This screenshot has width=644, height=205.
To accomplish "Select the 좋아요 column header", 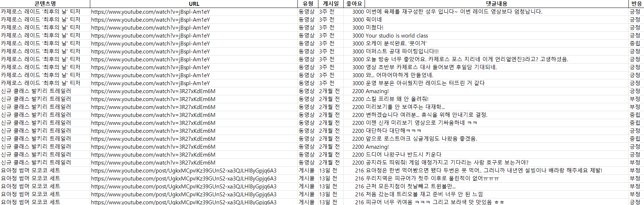I will [x=354, y=4].
